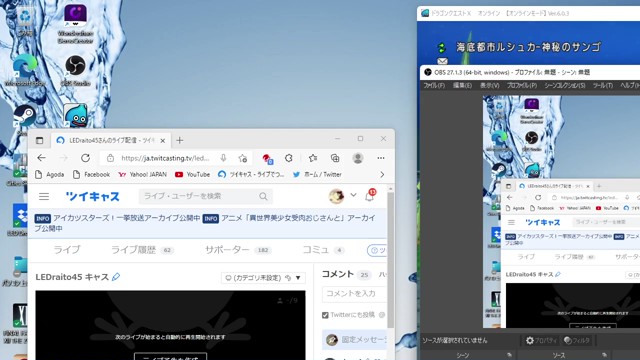Show more bookmarks with the favorites bar chevron
Screen dimensions: 640x360
click(x=382, y=175)
